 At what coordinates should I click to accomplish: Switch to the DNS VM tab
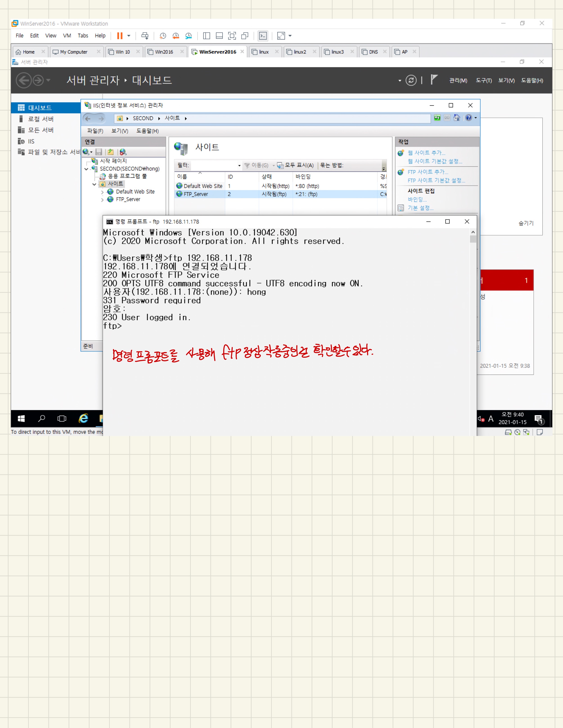[x=373, y=52]
